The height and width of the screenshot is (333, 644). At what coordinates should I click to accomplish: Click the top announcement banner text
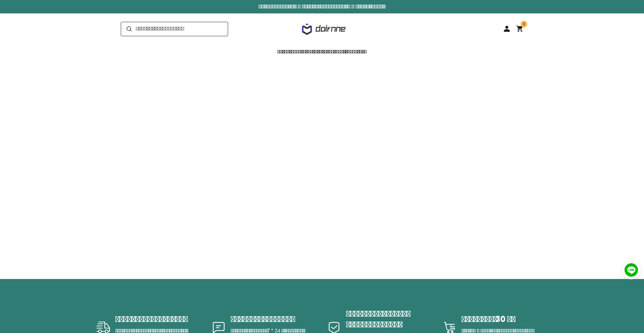pyautogui.click(x=322, y=7)
